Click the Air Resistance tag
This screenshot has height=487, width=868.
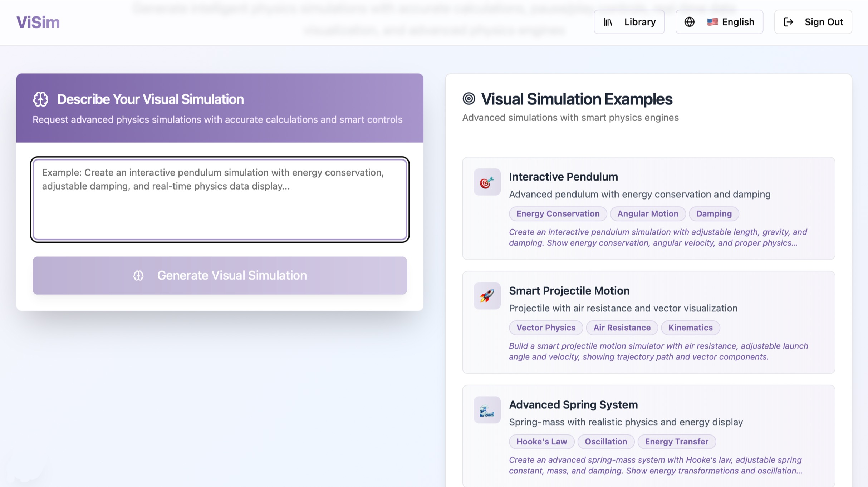coord(622,328)
